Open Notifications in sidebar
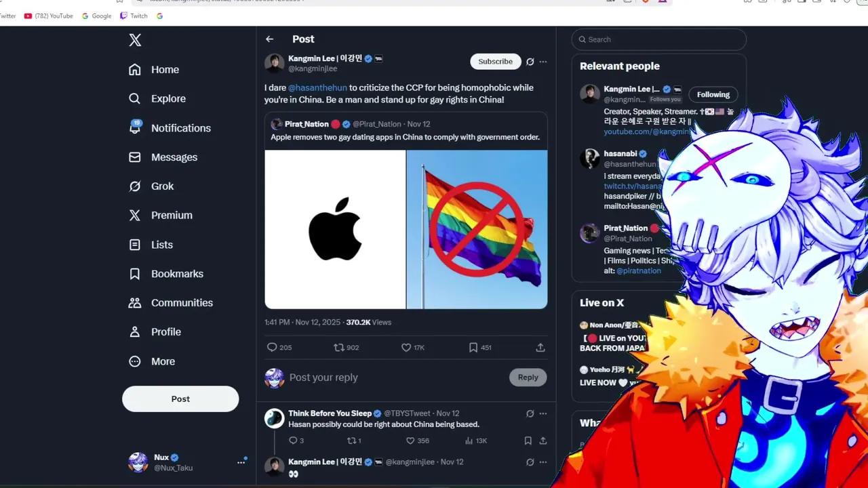Image resolution: width=868 pixels, height=488 pixels. (x=170, y=128)
